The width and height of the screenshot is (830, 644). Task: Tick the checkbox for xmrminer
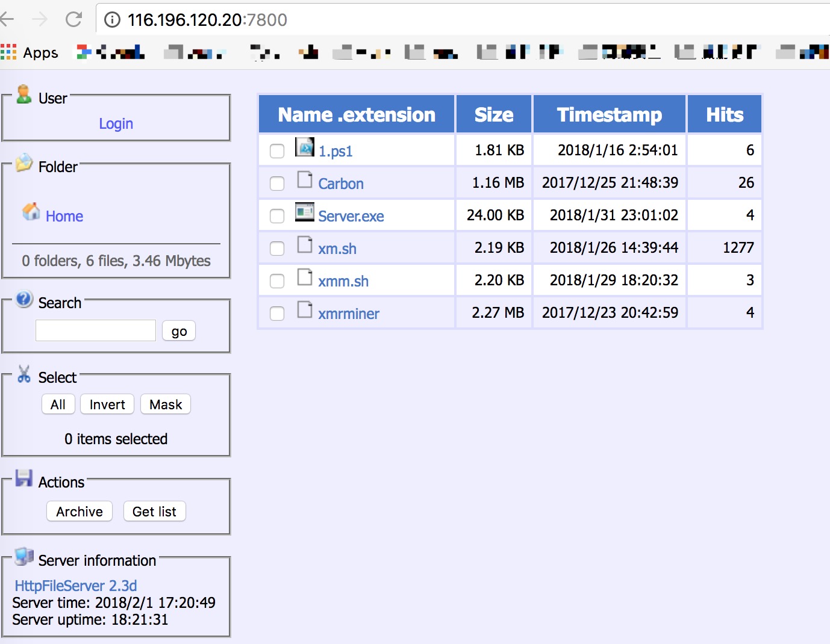pyautogui.click(x=277, y=313)
